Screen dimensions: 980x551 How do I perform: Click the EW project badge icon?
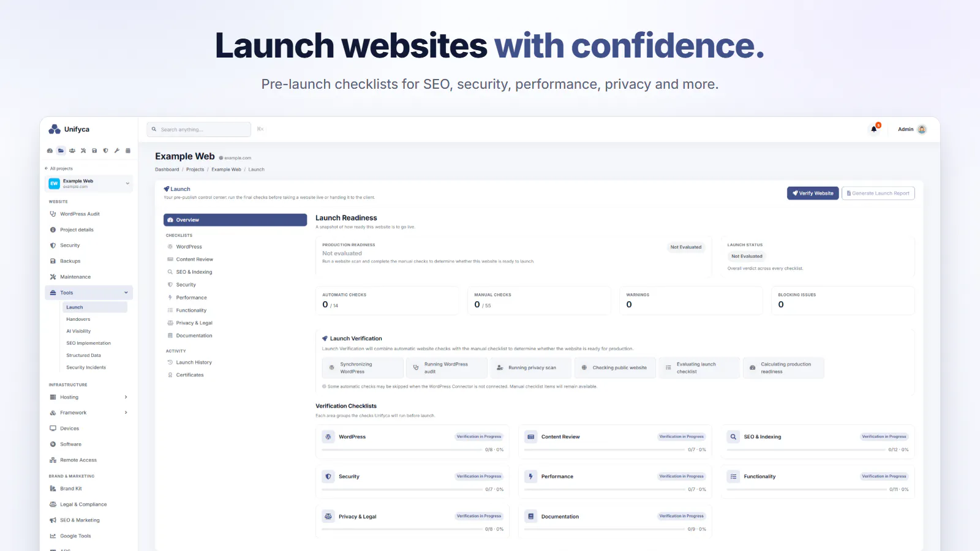(x=54, y=183)
